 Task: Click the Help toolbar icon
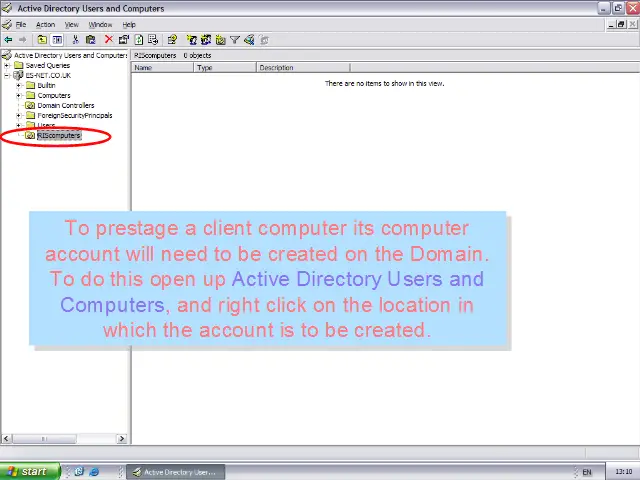click(172, 40)
